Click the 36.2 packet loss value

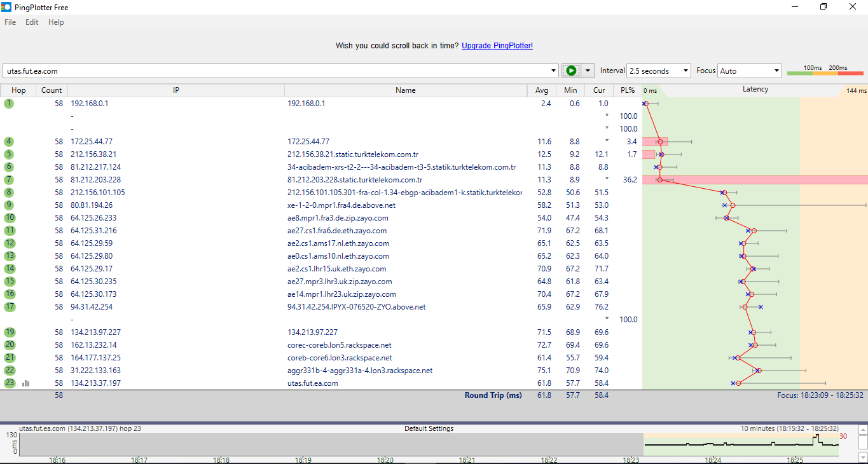pos(630,180)
